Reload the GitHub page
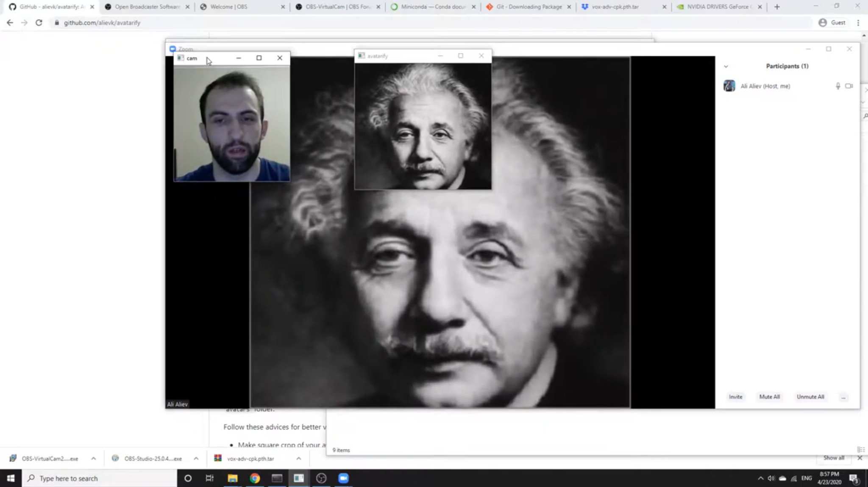 pos(39,22)
